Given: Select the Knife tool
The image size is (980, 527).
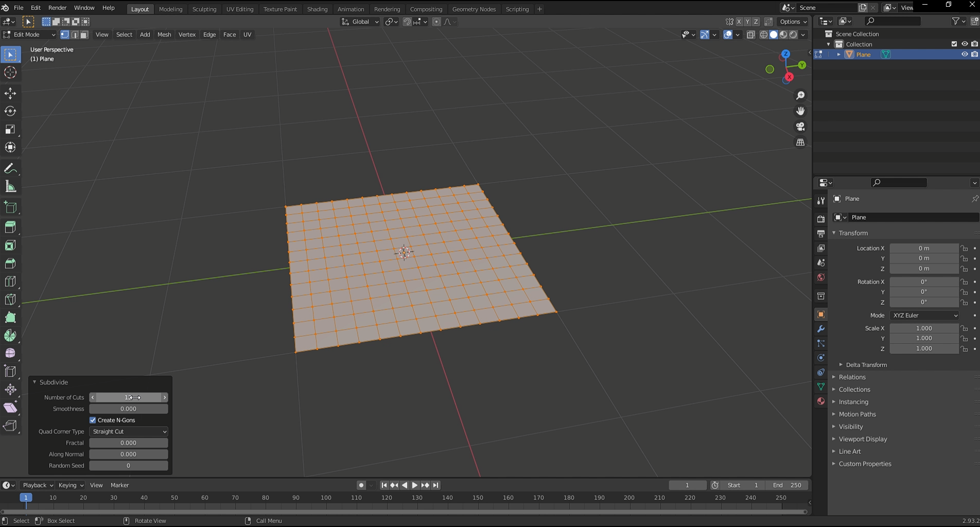Looking at the screenshot, I should click(10, 300).
